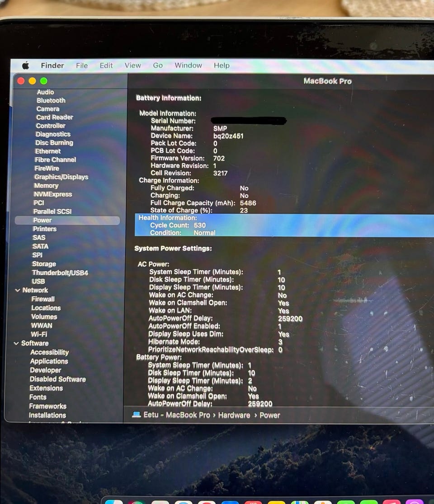Select Extensions under Software
Screen dimensions: 434x504
point(46,388)
